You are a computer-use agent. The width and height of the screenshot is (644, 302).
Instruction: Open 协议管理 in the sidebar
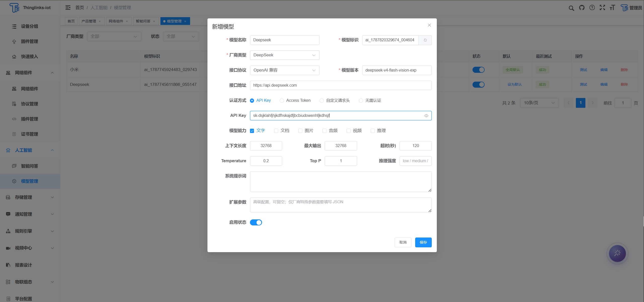tap(30, 104)
